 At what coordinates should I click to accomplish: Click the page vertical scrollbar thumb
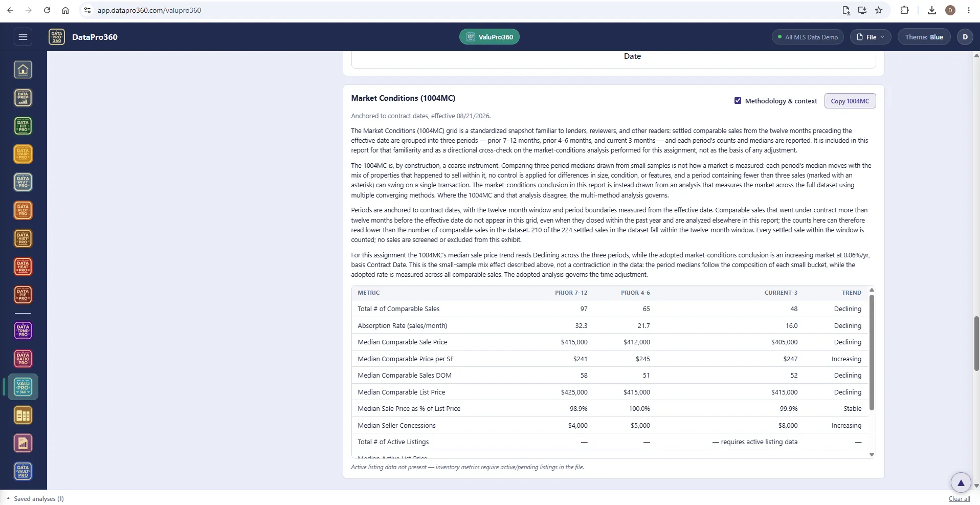coord(976,343)
